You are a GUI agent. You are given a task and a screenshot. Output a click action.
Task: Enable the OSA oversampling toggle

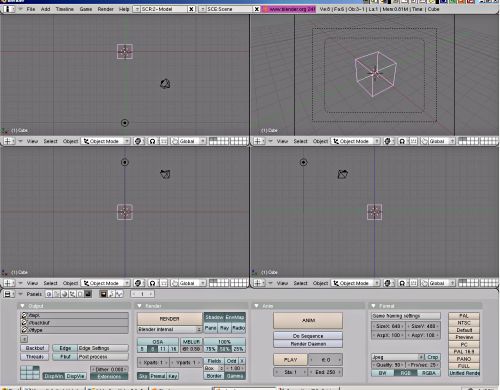tap(158, 342)
